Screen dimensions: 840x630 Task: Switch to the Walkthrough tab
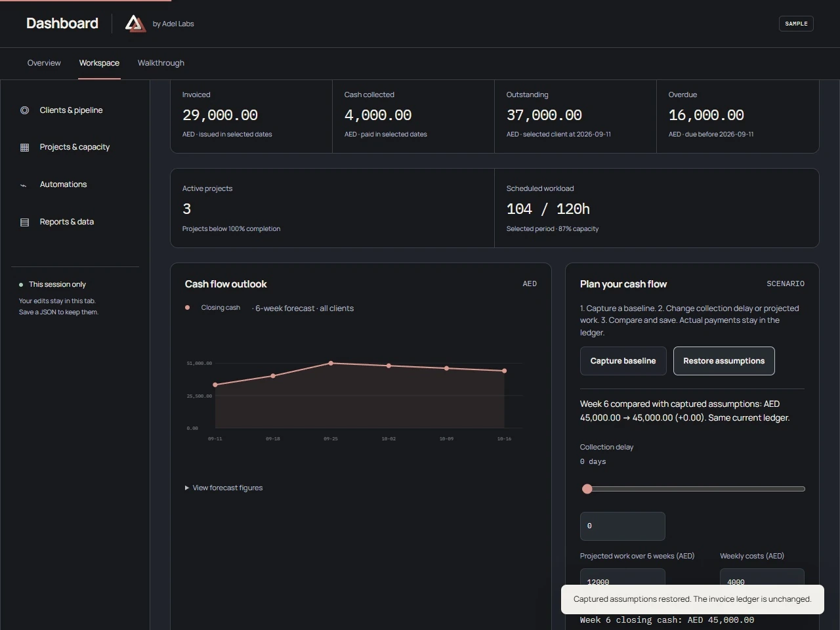161,63
